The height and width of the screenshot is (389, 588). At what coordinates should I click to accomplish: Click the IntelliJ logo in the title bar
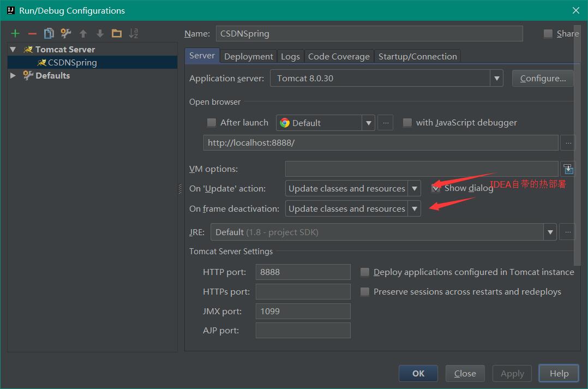pyautogui.click(x=11, y=10)
